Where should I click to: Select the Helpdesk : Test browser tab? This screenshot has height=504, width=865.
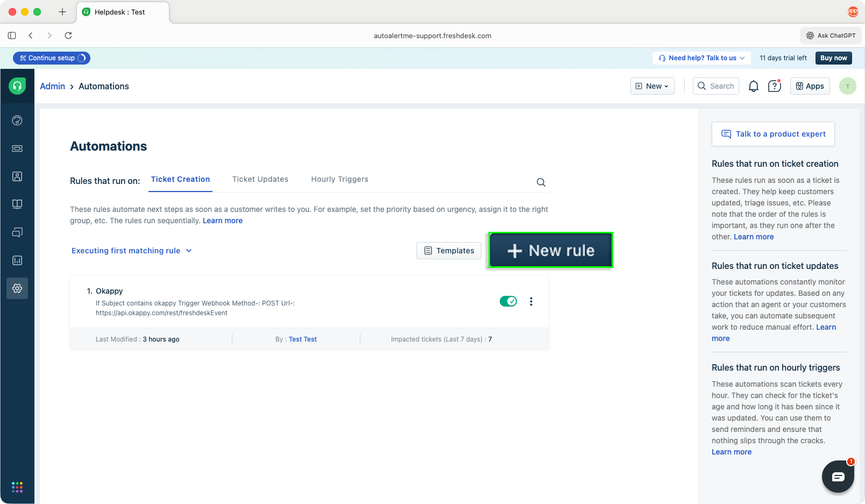coord(123,12)
